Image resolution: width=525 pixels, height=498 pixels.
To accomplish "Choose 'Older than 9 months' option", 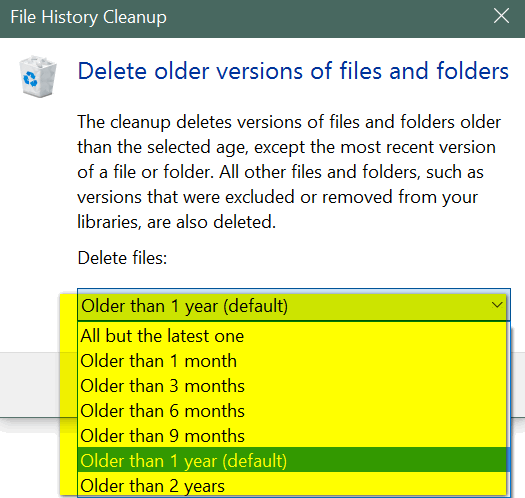I will pyautogui.click(x=293, y=436).
